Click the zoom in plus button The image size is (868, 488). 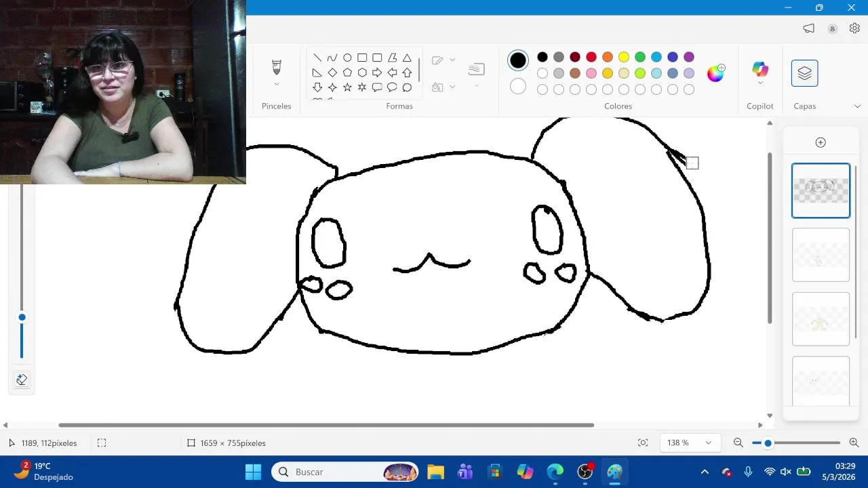coord(854,443)
